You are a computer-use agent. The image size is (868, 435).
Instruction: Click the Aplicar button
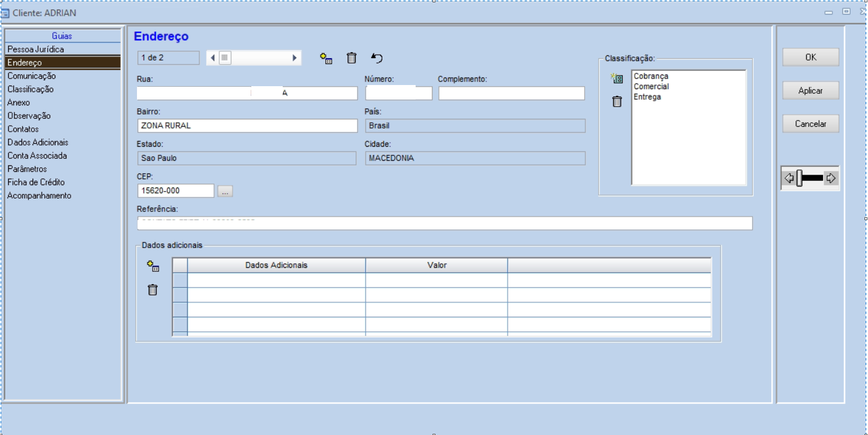pos(811,90)
